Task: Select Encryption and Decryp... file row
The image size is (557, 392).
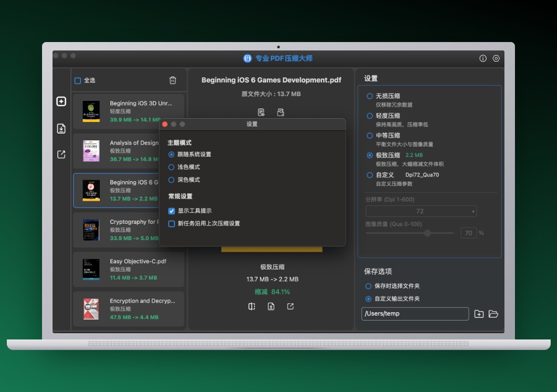Action: [129, 309]
